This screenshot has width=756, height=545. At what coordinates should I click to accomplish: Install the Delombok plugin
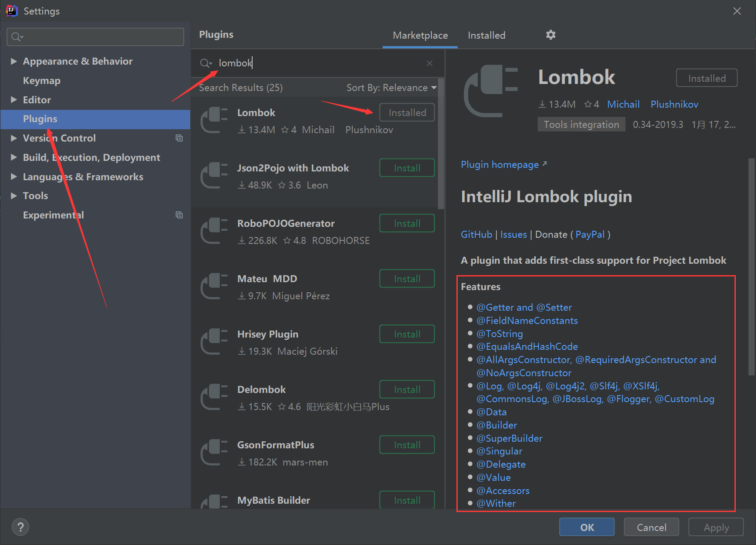(407, 389)
